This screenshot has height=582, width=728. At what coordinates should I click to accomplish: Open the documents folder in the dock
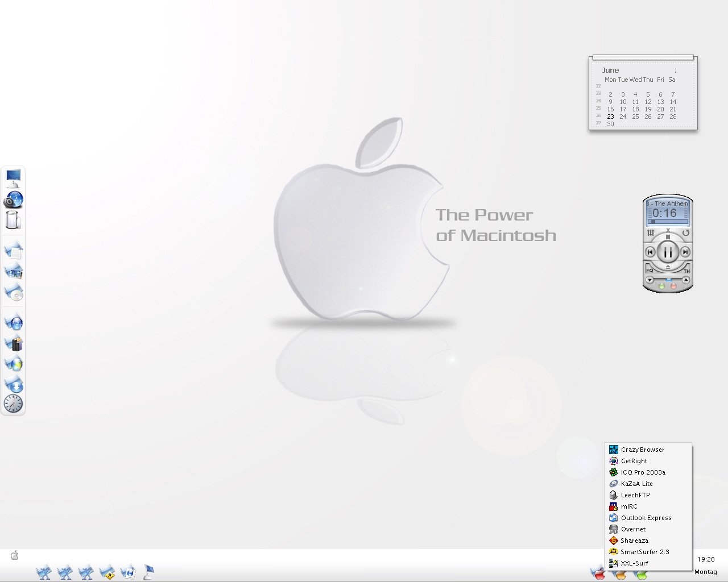coord(14,250)
